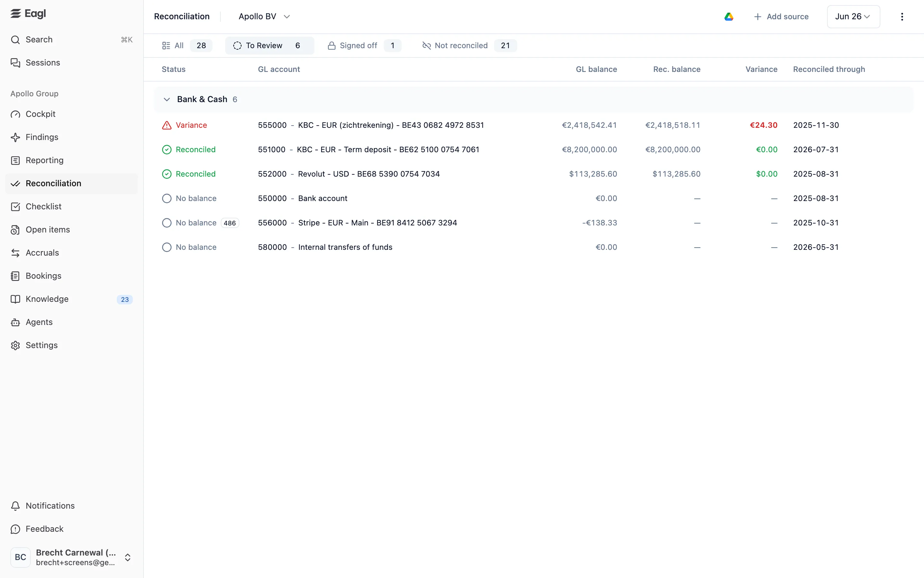Click the Reporting document icon

15,161
